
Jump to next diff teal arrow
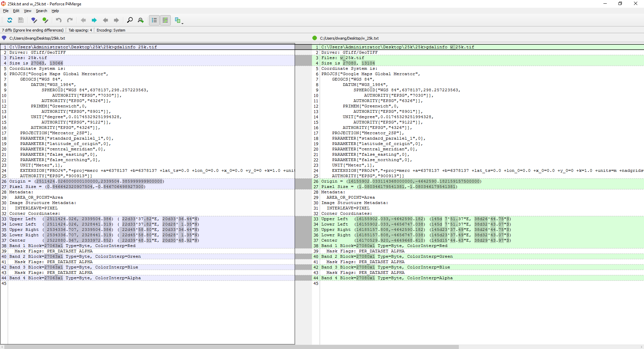coord(94,20)
